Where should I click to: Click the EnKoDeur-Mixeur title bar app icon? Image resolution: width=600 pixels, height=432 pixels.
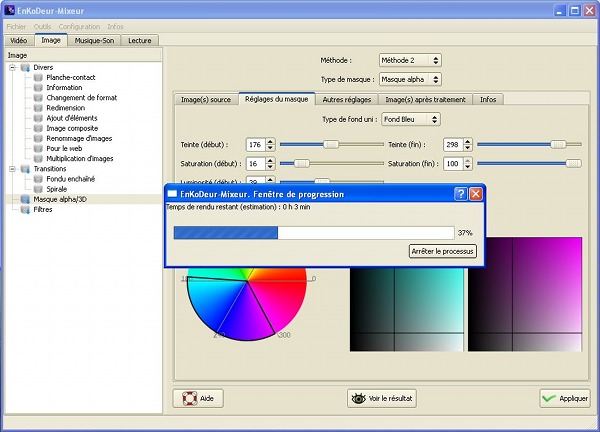(10, 10)
